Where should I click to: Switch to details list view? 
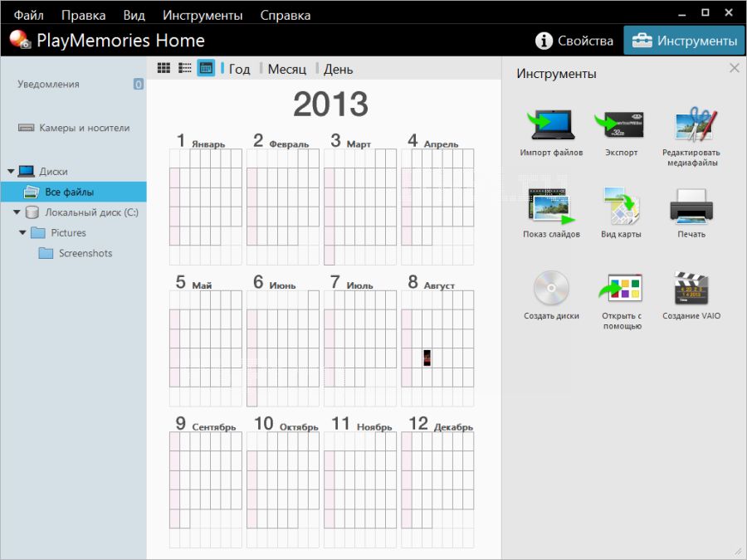click(185, 68)
